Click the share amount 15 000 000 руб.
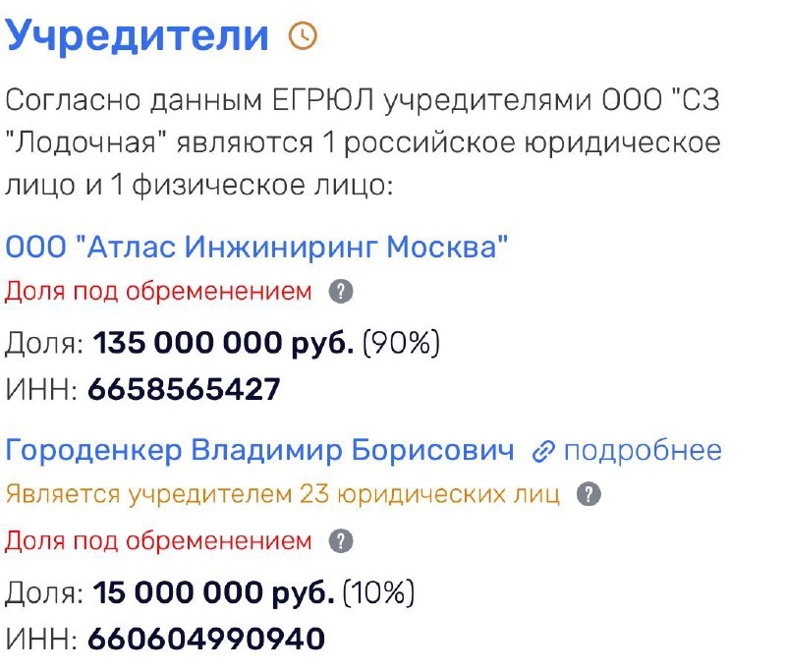Image resolution: width=786 pixels, height=672 pixels. 213,592
